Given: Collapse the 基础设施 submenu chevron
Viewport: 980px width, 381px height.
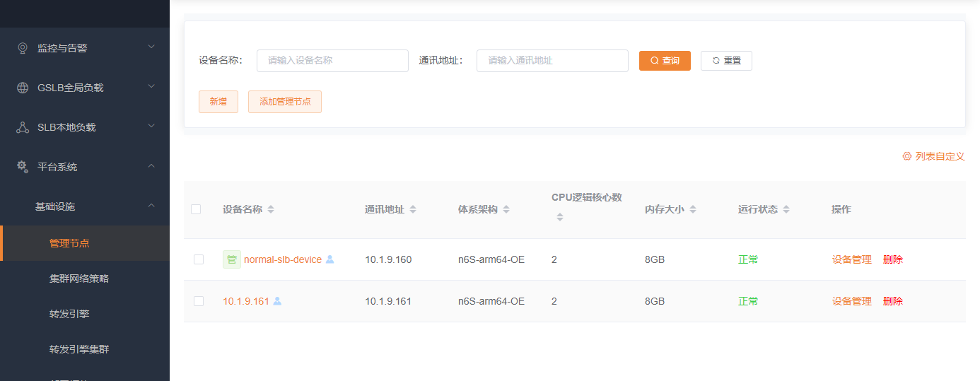Looking at the screenshot, I should (x=151, y=206).
